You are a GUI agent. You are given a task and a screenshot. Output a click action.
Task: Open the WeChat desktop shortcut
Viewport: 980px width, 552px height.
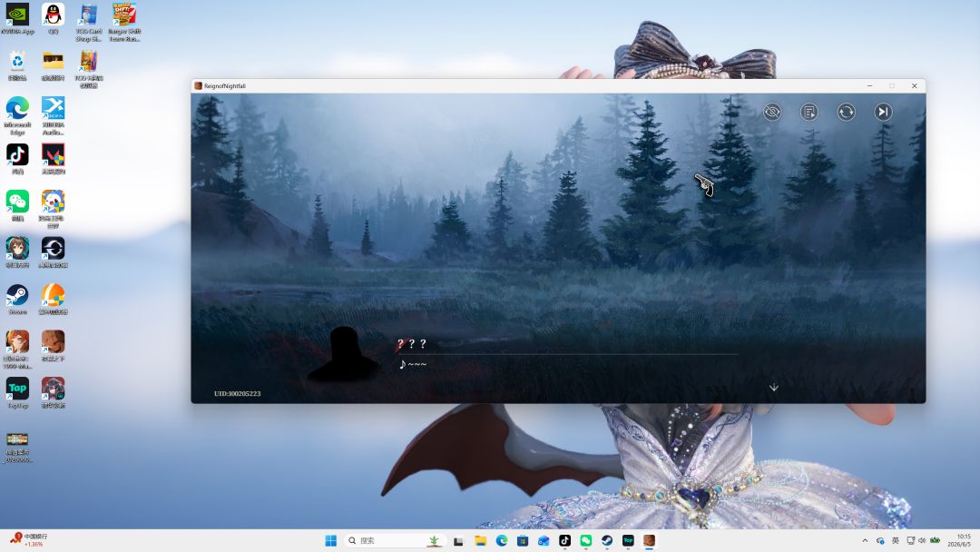(17, 206)
